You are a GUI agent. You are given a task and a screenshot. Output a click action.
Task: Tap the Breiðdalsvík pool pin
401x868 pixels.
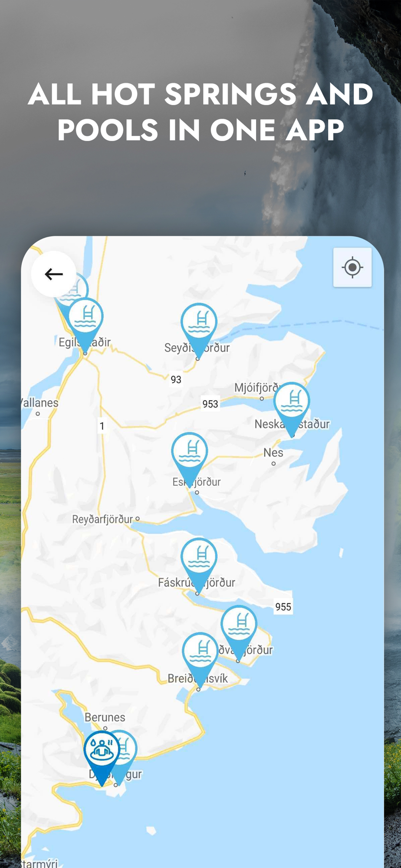tap(200, 658)
